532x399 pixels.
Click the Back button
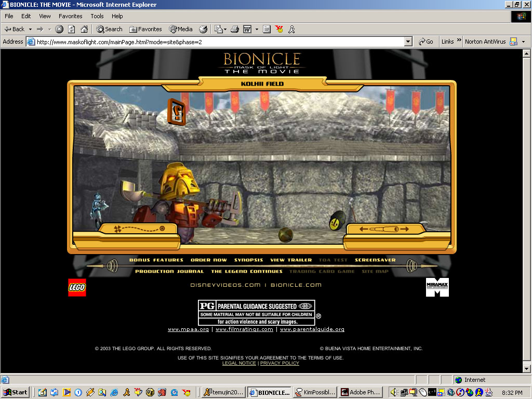click(15, 29)
